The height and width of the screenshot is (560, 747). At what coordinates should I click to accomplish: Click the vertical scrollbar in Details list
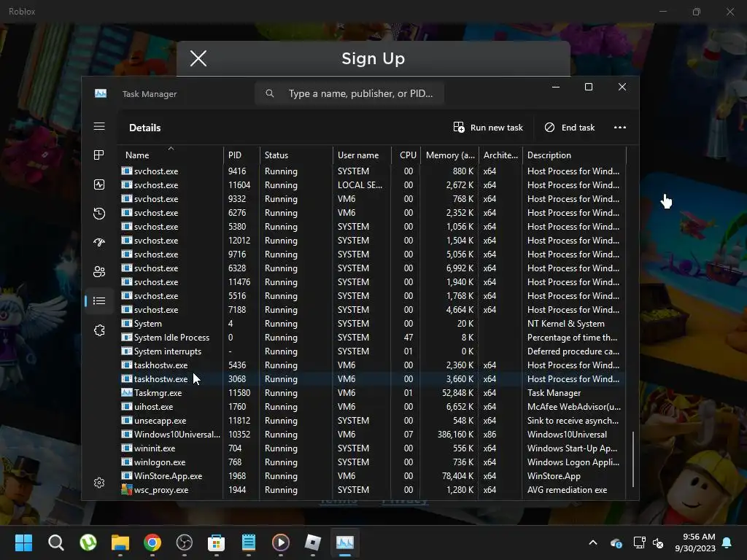point(633,459)
